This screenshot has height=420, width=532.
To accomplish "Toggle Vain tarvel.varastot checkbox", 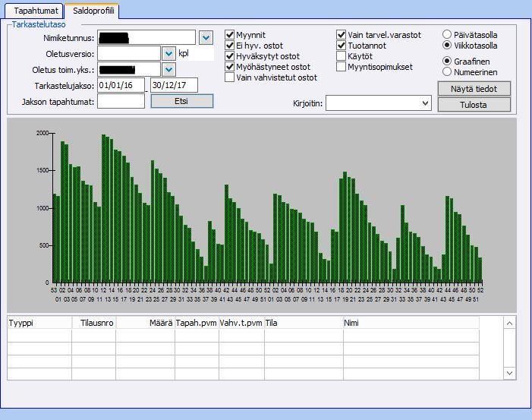I will [x=341, y=35].
